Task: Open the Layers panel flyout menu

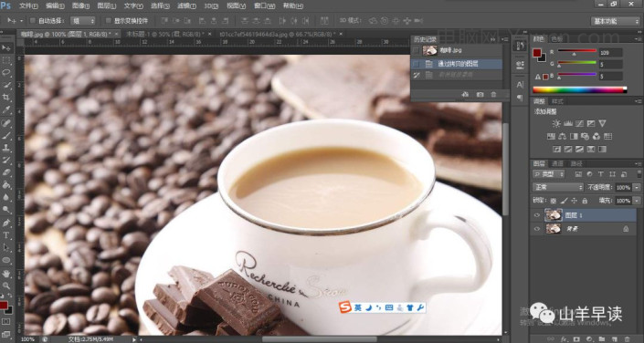Action: pos(639,163)
